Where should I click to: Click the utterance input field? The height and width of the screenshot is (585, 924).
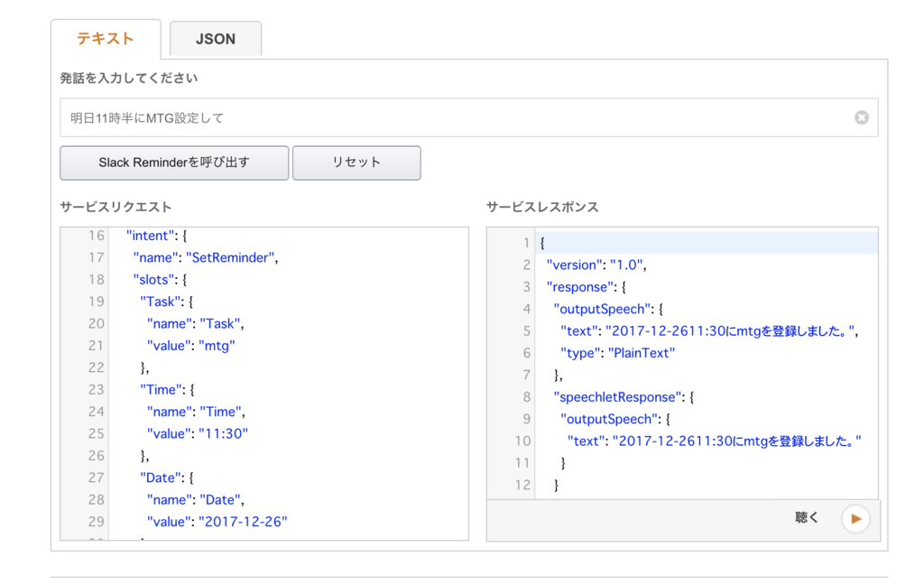[468, 118]
